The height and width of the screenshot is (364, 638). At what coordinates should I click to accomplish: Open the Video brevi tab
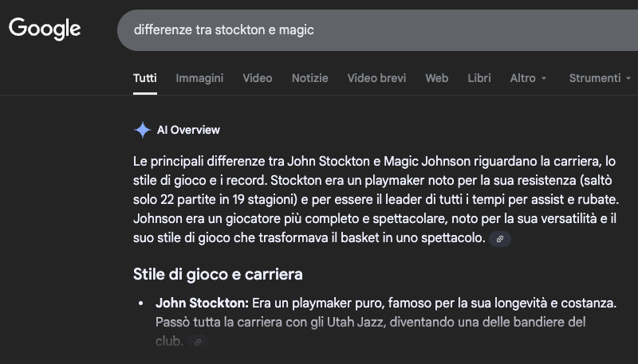376,78
